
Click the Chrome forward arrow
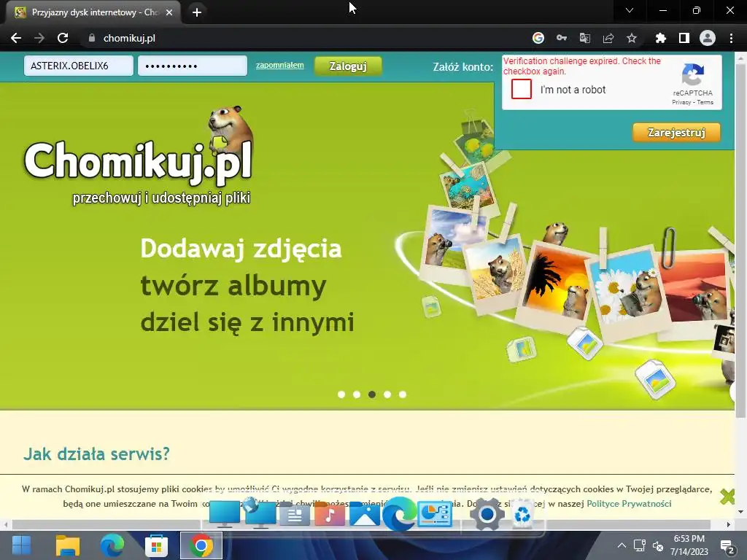(x=39, y=38)
